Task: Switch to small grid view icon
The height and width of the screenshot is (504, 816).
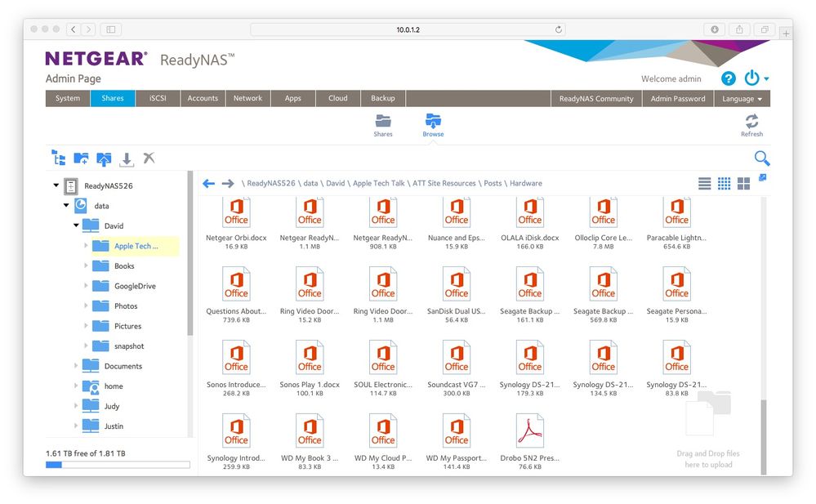Action: 724,183
